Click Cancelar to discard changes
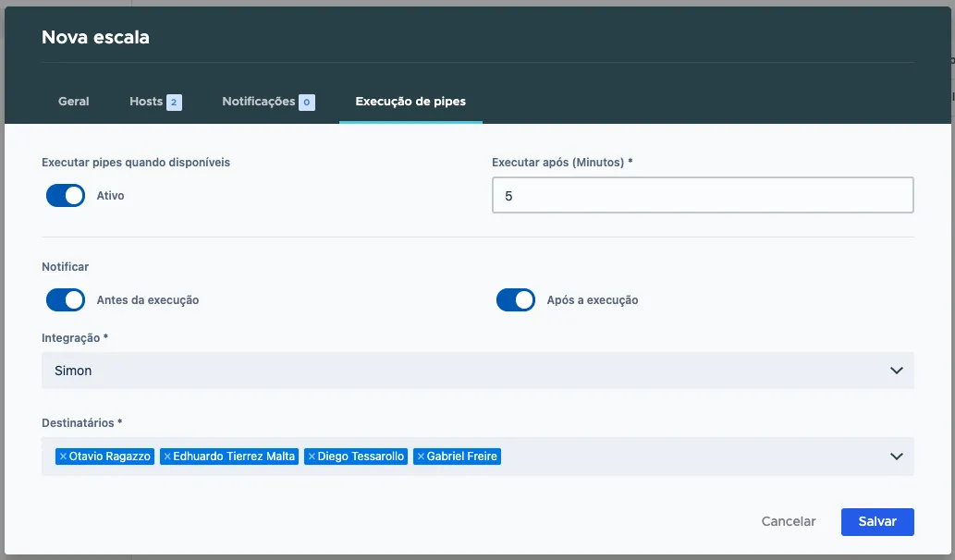Viewport: 955px width, 560px height. click(788, 522)
